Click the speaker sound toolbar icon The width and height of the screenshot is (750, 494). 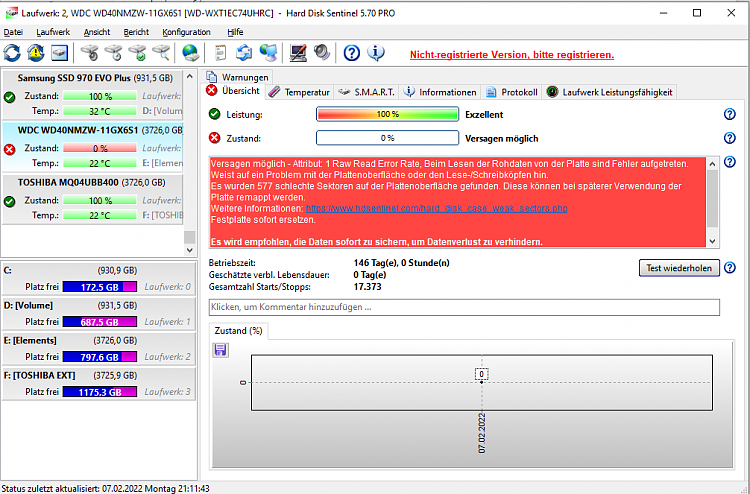click(x=322, y=53)
